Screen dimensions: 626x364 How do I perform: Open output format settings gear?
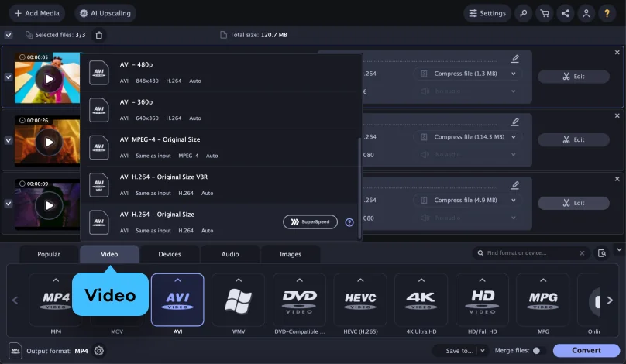click(99, 351)
